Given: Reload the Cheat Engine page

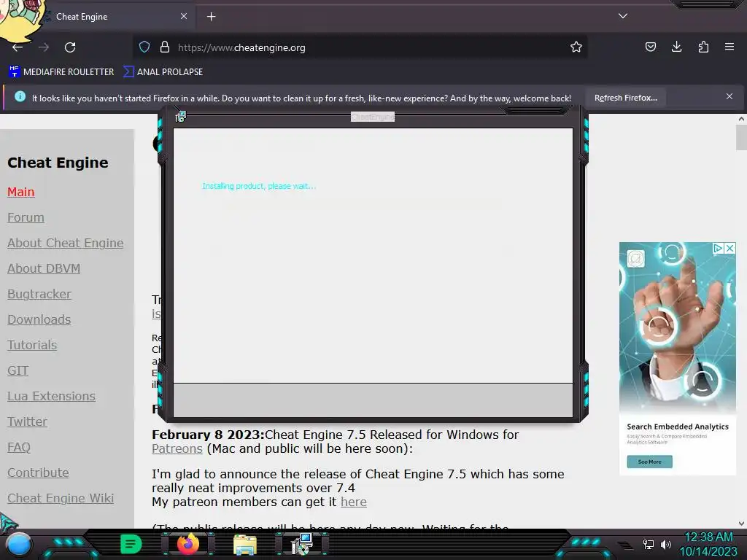Looking at the screenshot, I should click(x=70, y=47).
